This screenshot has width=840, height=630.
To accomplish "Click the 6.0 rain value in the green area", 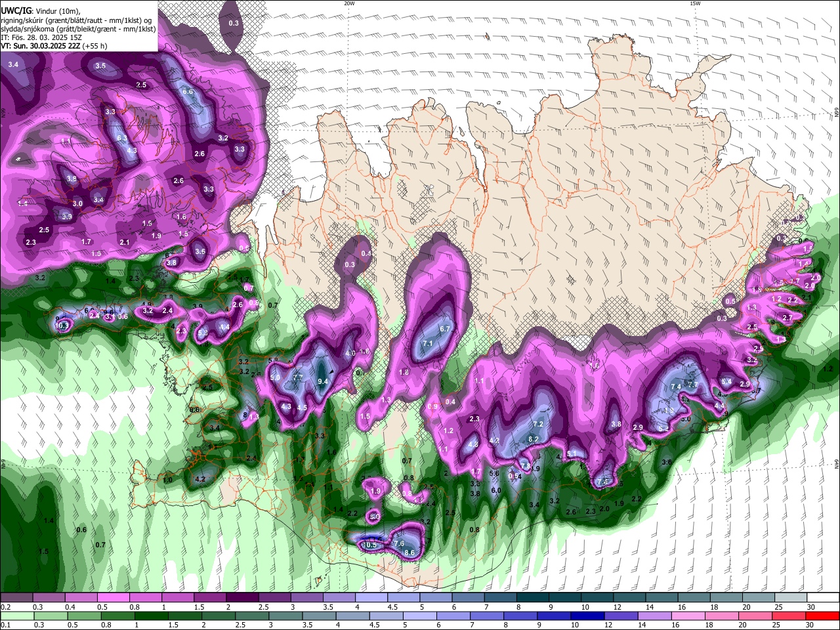I will tap(496, 491).
